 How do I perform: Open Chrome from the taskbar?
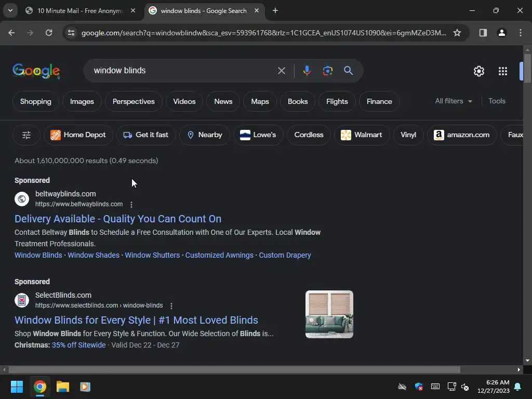(39, 387)
